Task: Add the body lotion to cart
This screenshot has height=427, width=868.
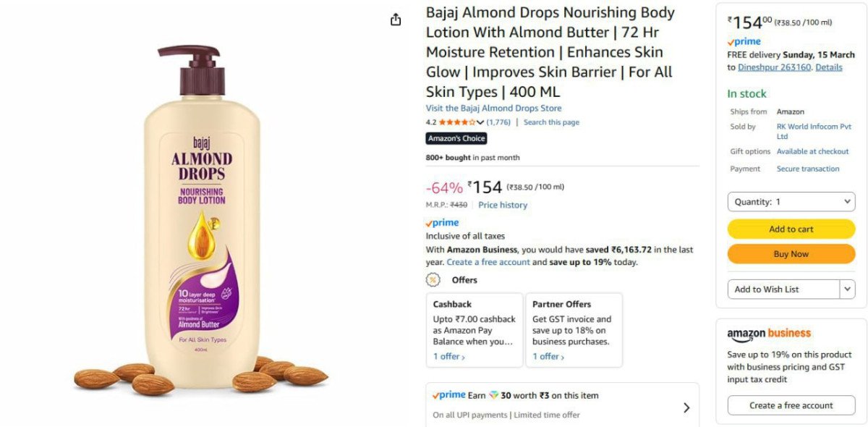Action: [x=791, y=229]
